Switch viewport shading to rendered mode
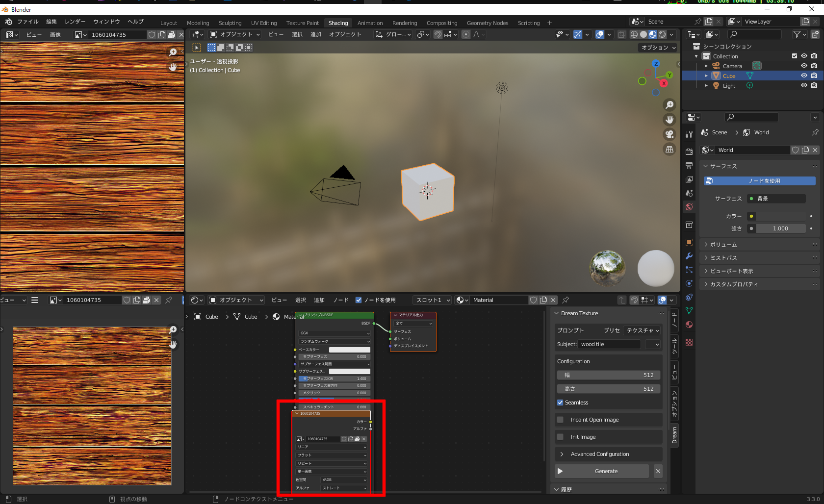The image size is (824, 504). (x=662, y=34)
